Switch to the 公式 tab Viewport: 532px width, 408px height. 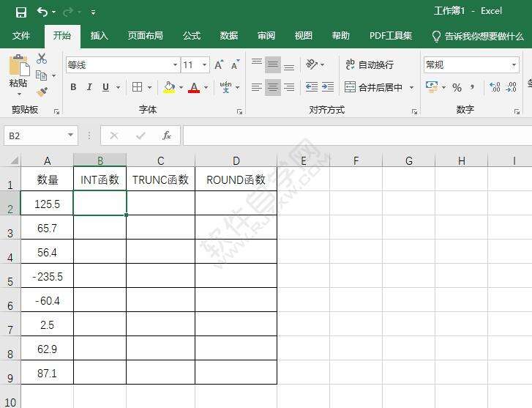192,36
